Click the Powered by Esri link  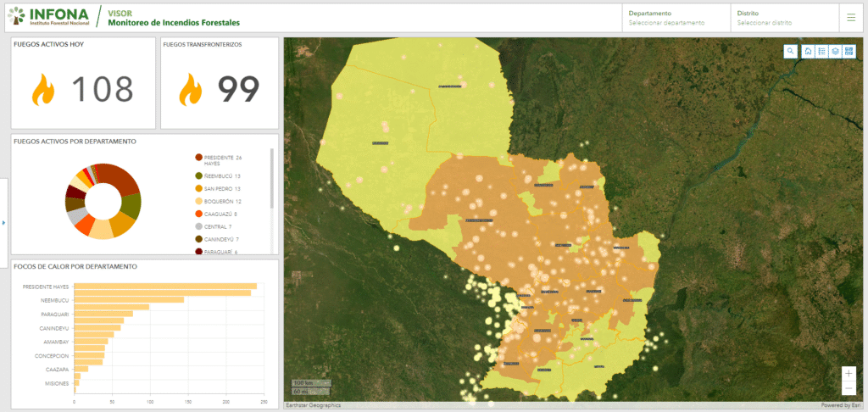(x=843, y=405)
